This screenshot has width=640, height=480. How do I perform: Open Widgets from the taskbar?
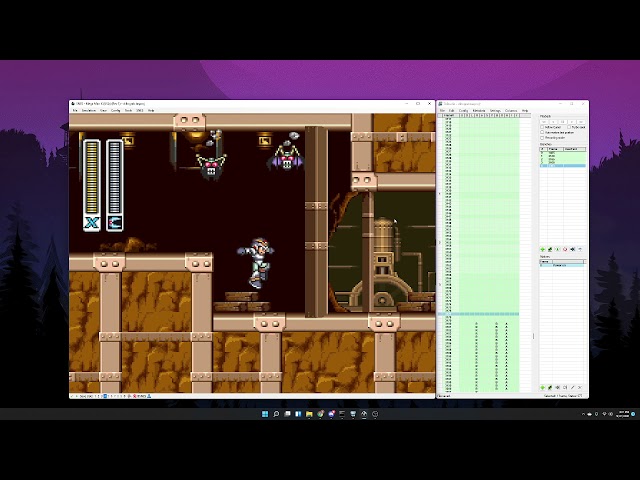[x=298, y=414]
